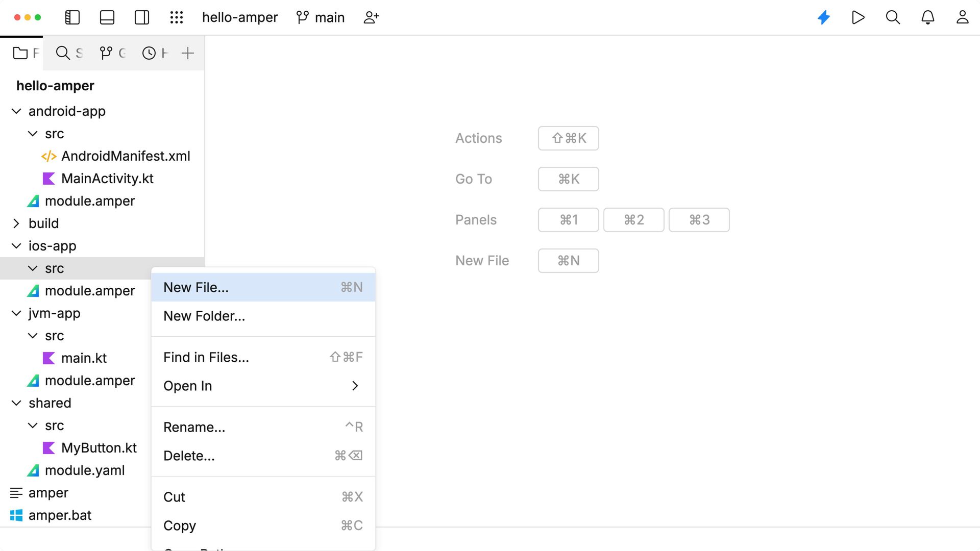The height and width of the screenshot is (551, 980).
Task: Collapse the jvm-app folder
Action: (16, 313)
